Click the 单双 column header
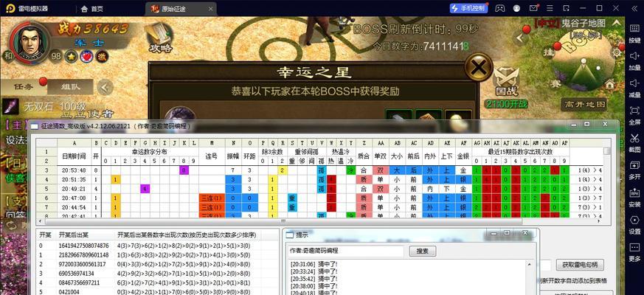The width and height of the screenshot is (644, 295). (381, 156)
